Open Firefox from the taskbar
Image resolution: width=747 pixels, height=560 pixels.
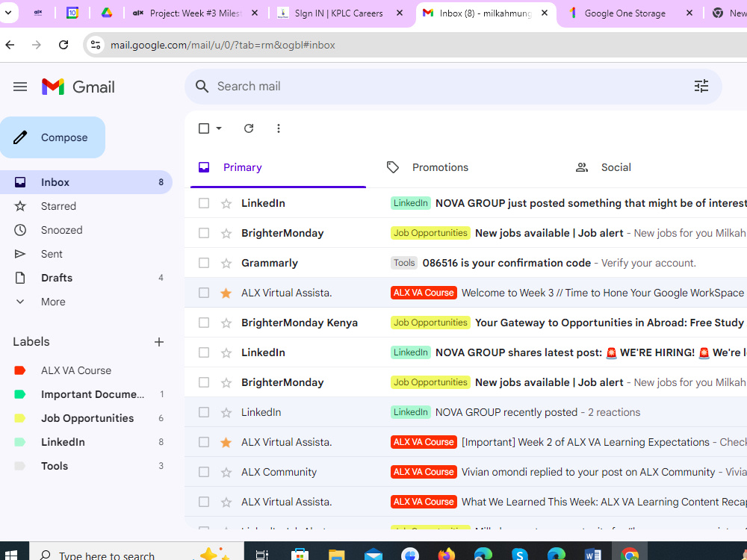447,555
